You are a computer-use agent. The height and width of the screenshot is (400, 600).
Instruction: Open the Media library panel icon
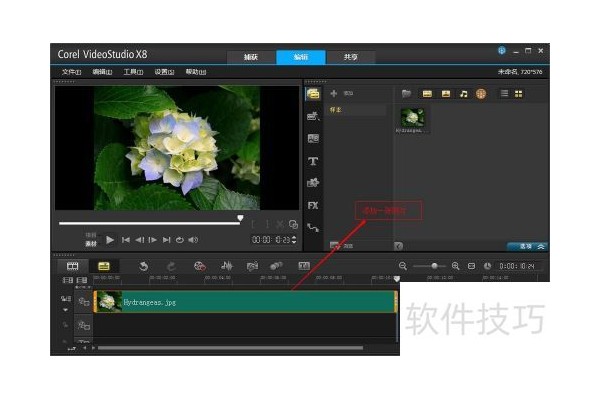pos(313,94)
